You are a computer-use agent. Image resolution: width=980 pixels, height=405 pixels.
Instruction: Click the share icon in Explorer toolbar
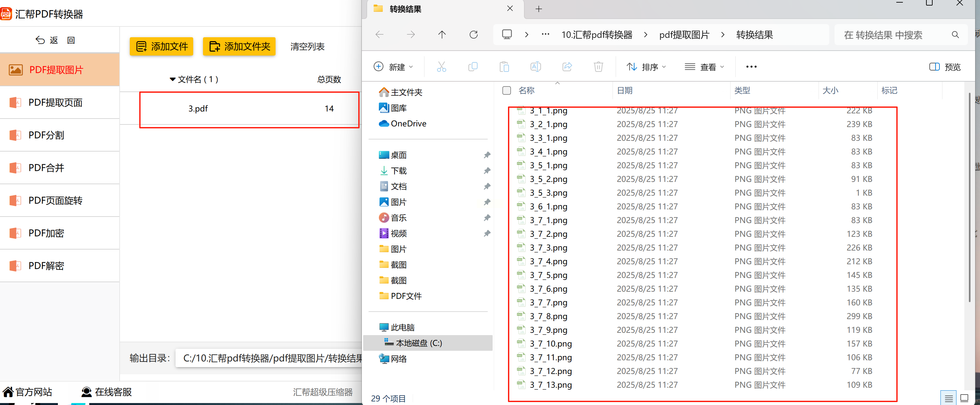[x=567, y=67]
